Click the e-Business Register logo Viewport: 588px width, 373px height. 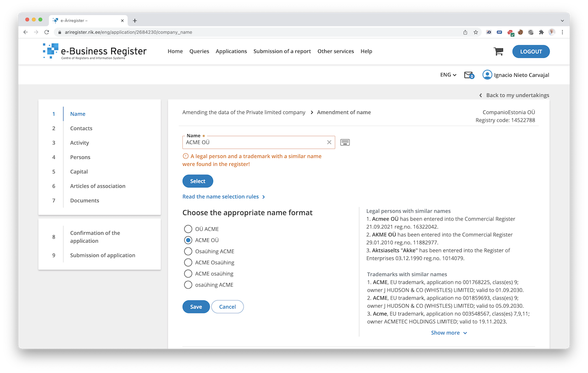click(x=95, y=51)
